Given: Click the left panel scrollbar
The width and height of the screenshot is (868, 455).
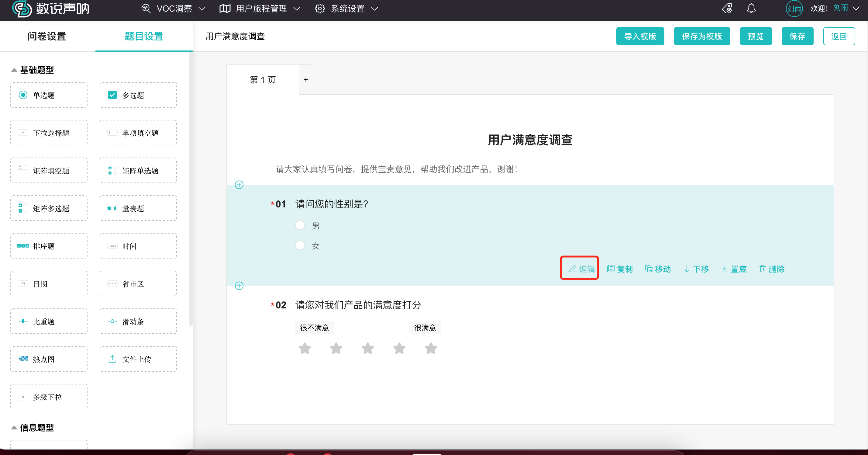Looking at the screenshot, I should [x=191, y=189].
